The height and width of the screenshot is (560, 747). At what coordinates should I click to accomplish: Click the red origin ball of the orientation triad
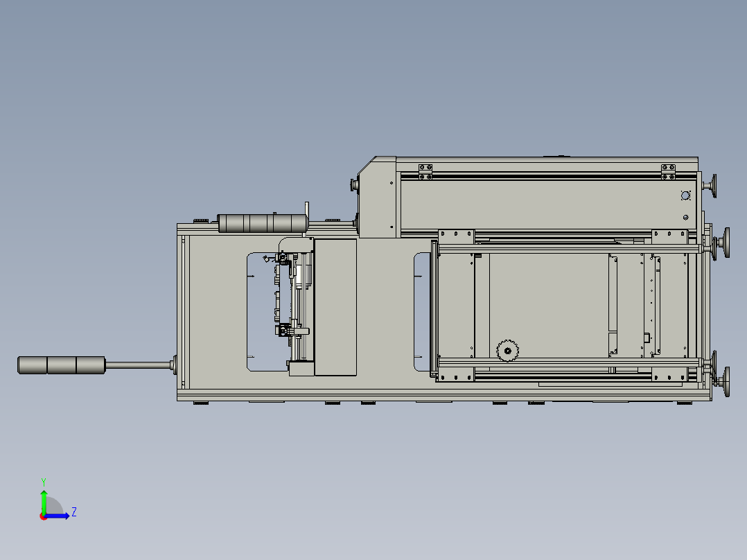coord(44,516)
